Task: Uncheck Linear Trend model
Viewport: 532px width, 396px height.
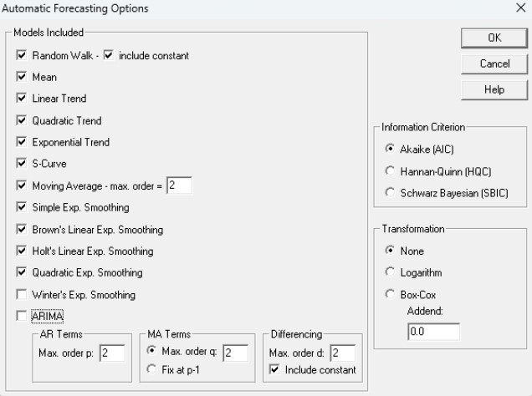Action: click(22, 99)
